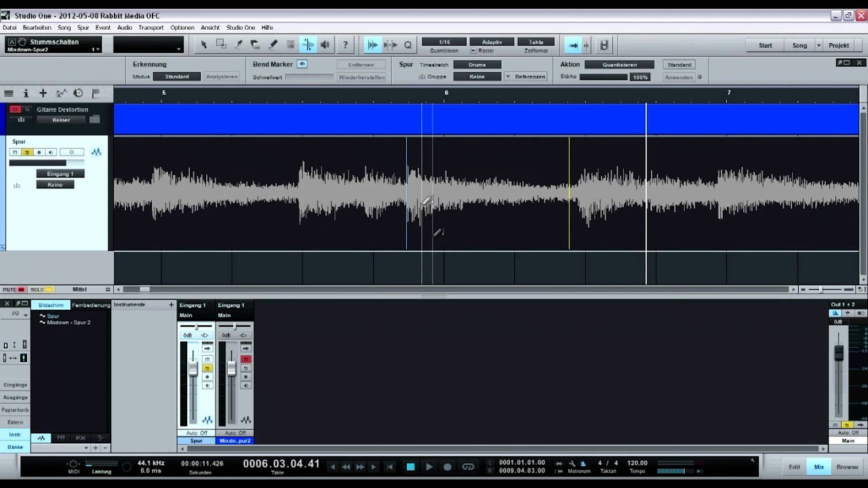
Task: Click the Play button in transport
Action: [429, 466]
